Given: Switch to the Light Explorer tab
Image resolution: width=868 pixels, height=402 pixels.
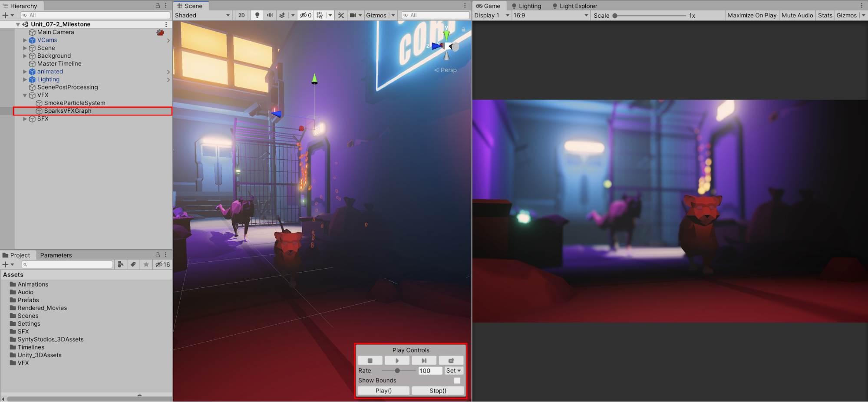Looking at the screenshot, I should 575,6.
